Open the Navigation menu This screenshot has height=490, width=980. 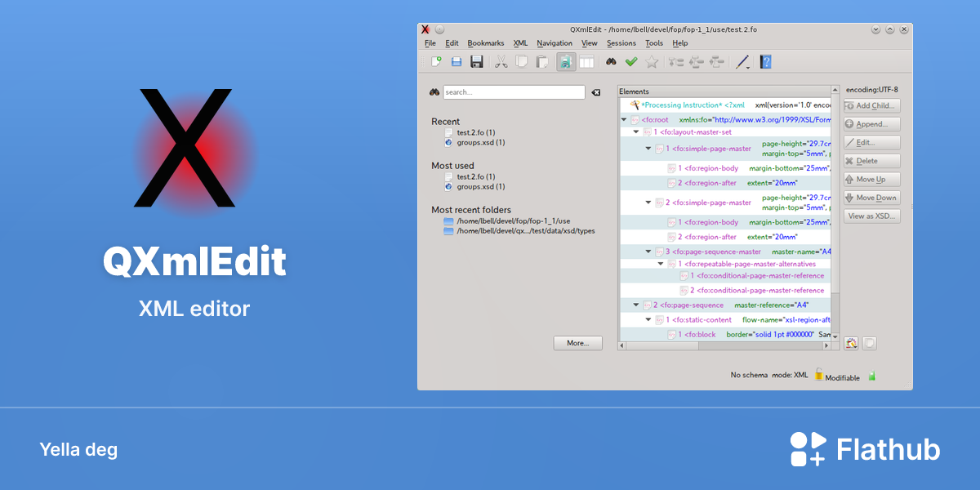pyautogui.click(x=555, y=43)
